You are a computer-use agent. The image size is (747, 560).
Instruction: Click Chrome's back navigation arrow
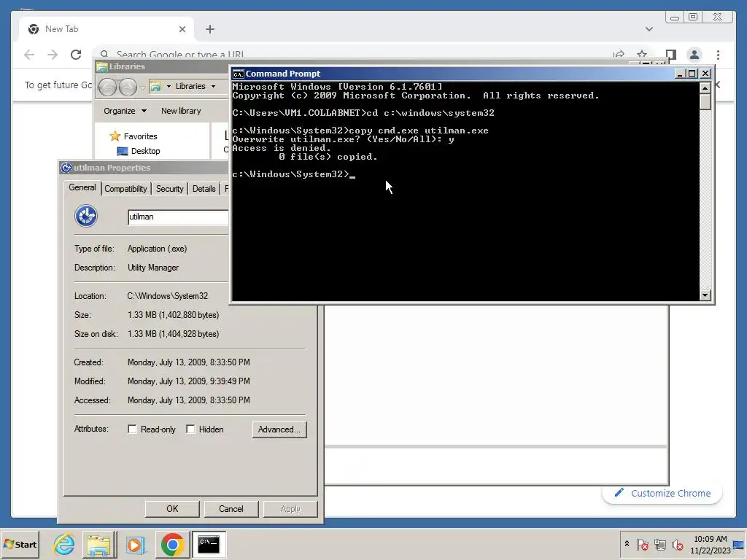coord(29,55)
